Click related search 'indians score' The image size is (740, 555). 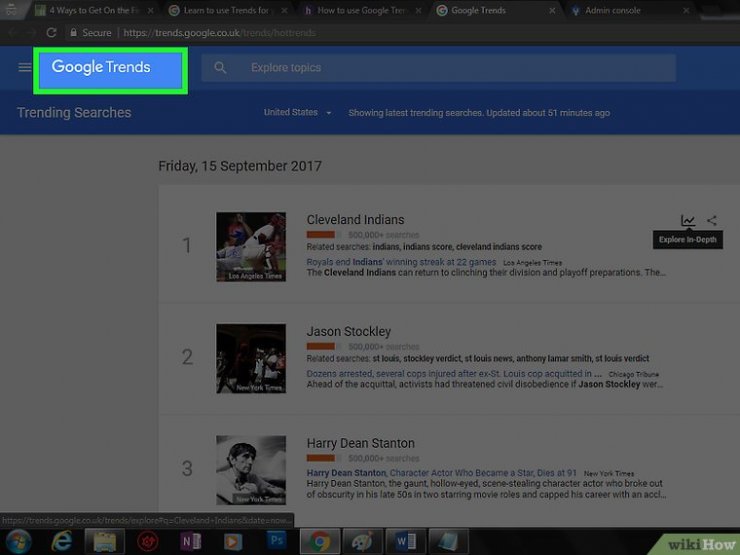(x=428, y=247)
